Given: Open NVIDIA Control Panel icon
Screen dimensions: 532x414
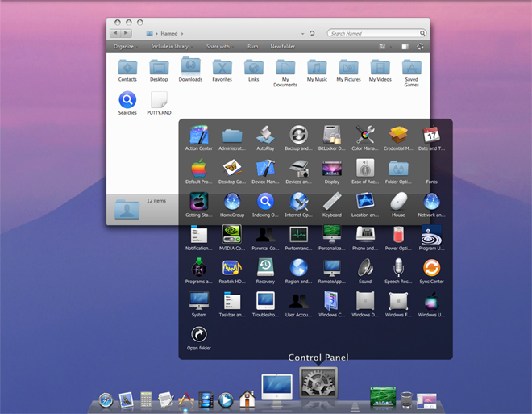Looking at the screenshot, I should [x=232, y=234].
